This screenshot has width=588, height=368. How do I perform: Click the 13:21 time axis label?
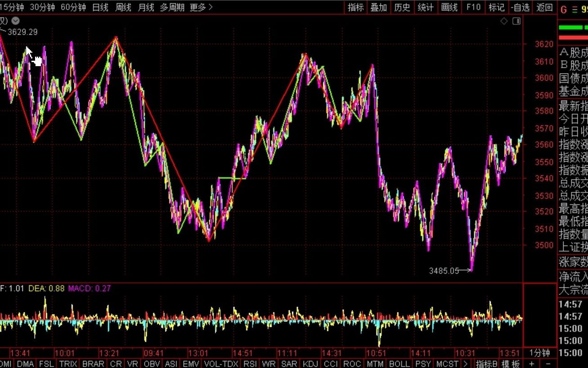click(x=110, y=353)
